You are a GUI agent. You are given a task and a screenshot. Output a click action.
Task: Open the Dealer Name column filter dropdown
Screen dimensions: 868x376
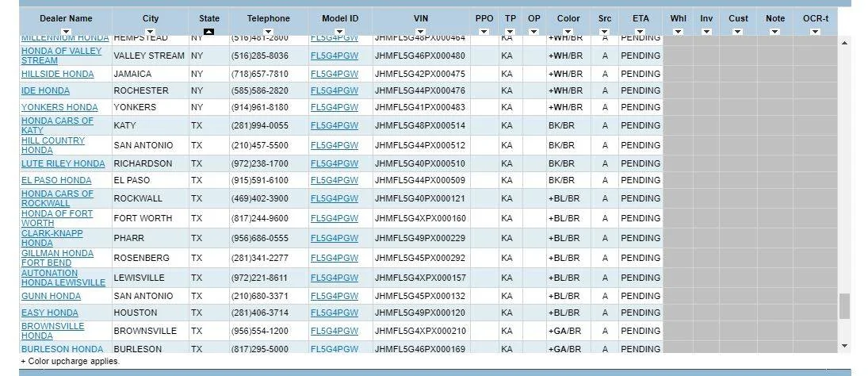point(66,32)
